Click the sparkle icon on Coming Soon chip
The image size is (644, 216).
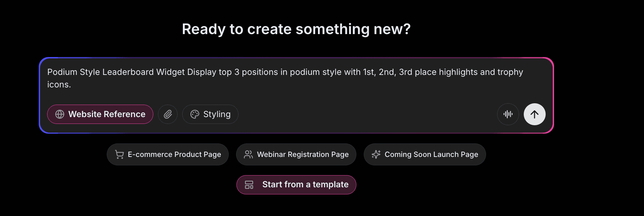376,154
